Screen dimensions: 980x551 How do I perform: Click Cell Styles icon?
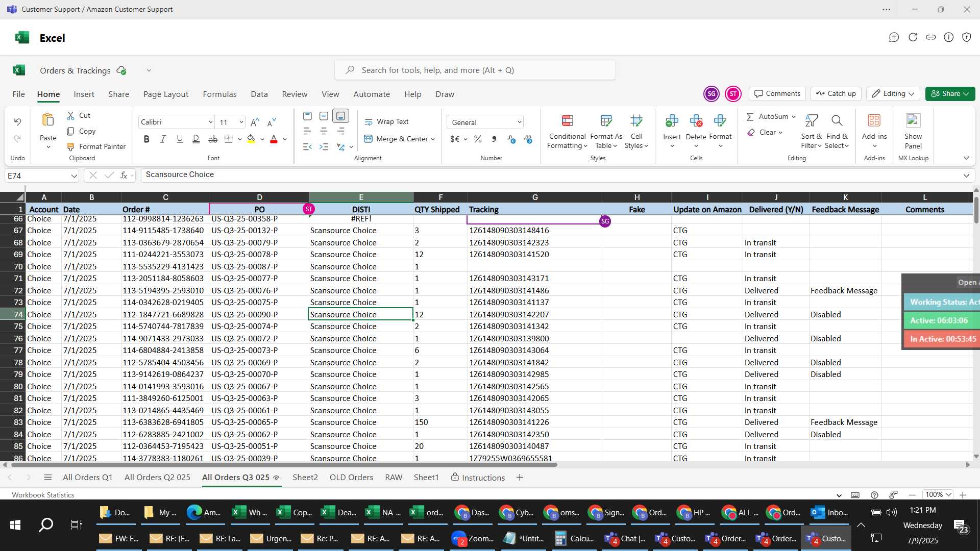636,121
